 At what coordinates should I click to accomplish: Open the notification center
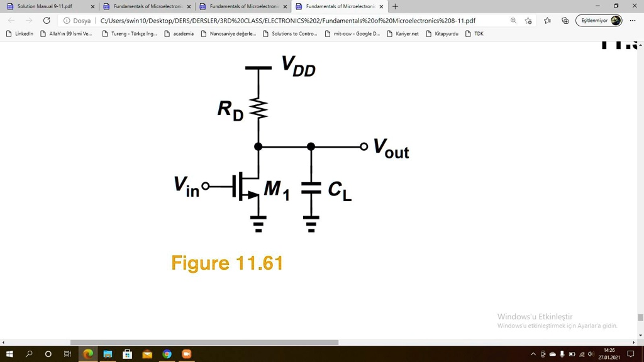tap(631, 354)
